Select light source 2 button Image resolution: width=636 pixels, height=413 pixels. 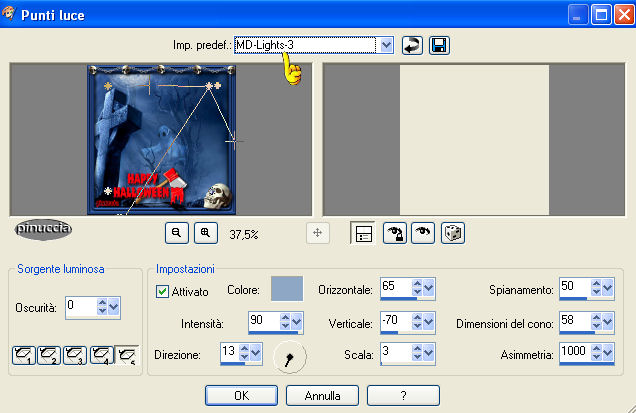point(49,355)
